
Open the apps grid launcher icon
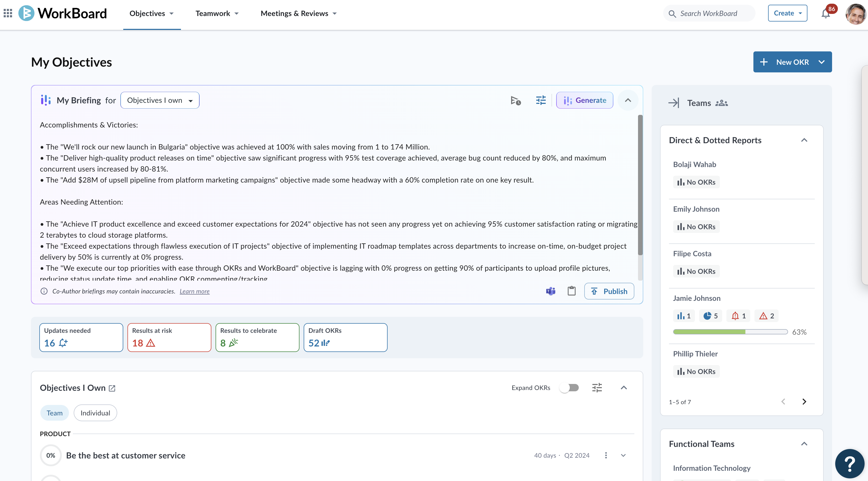pos(8,13)
